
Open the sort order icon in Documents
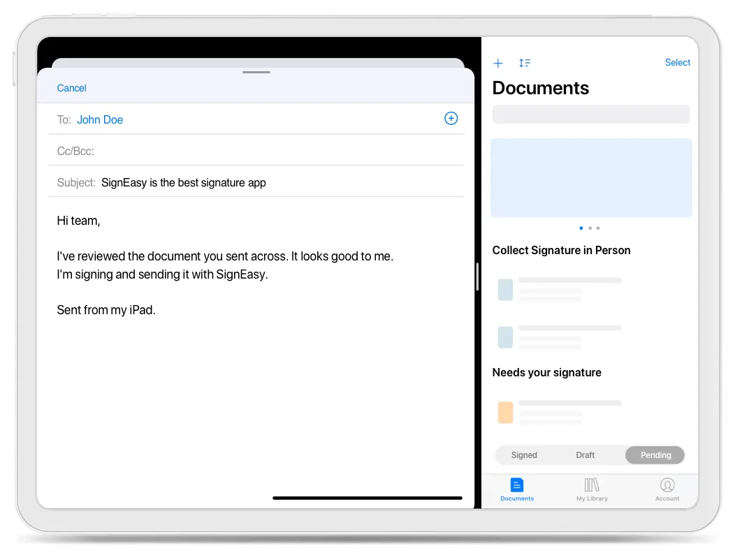(x=524, y=63)
